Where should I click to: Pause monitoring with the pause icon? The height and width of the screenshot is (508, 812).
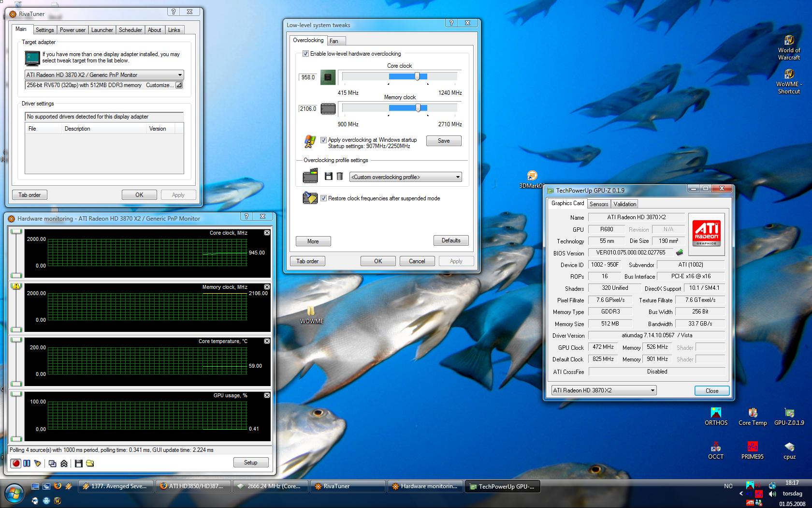tap(27, 463)
